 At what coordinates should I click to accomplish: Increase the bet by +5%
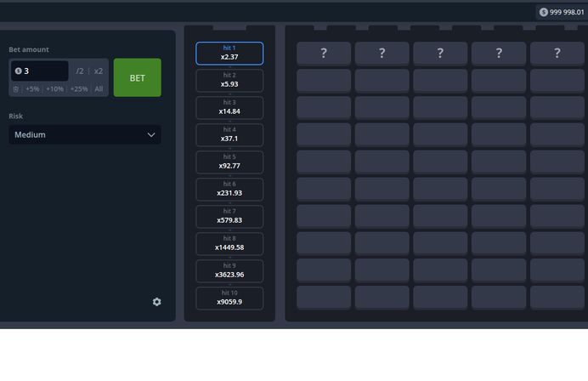click(32, 89)
